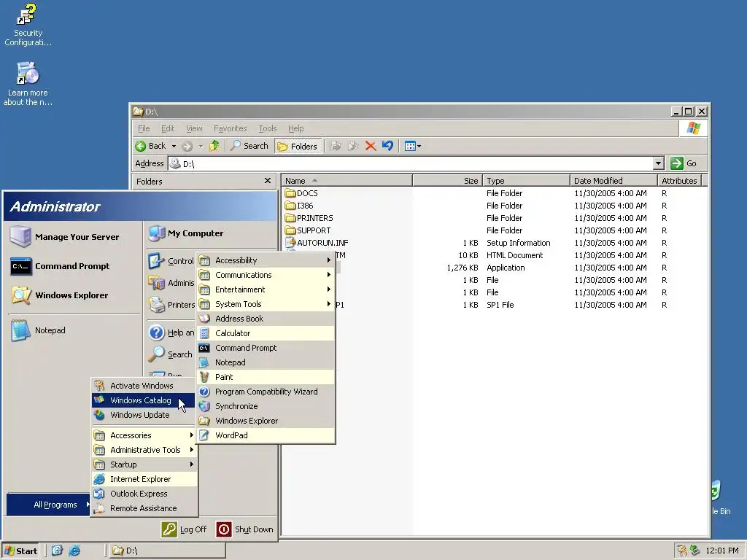Open Security Configuration desktop shortcut

tap(28, 25)
